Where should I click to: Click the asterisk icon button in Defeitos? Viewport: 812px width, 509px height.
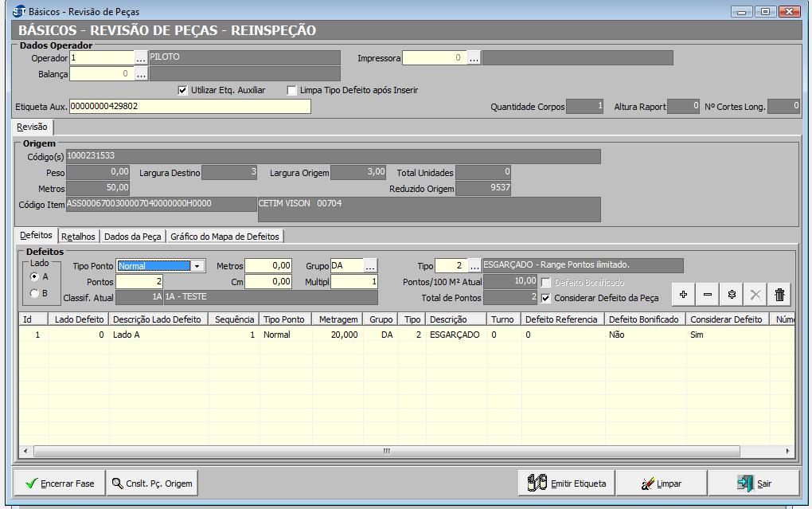732,295
